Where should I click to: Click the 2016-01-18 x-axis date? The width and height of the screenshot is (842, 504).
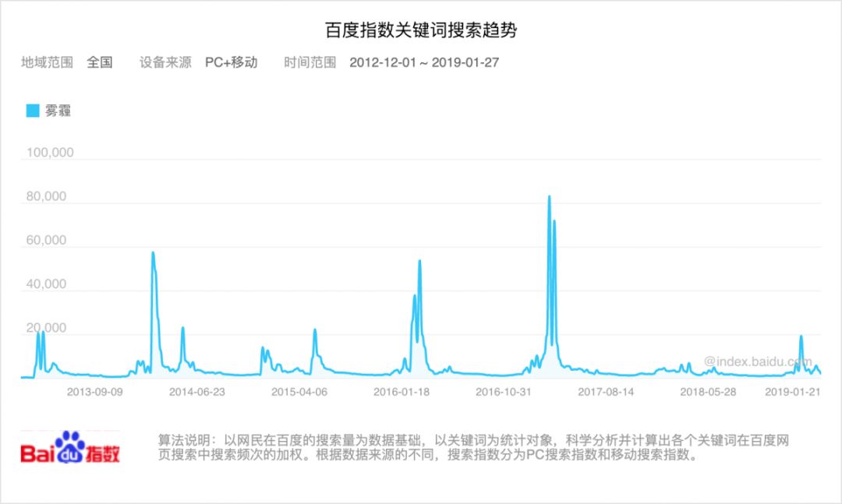tap(402, 392)
